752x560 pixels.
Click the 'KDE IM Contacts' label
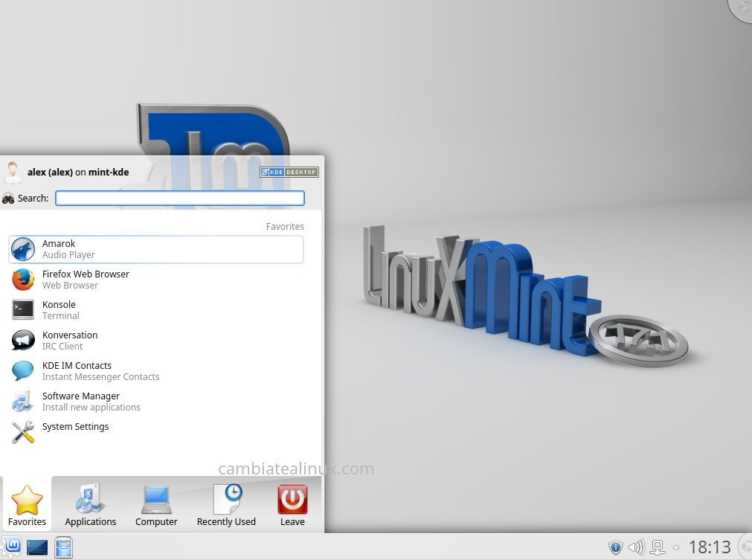click(77, 365)
